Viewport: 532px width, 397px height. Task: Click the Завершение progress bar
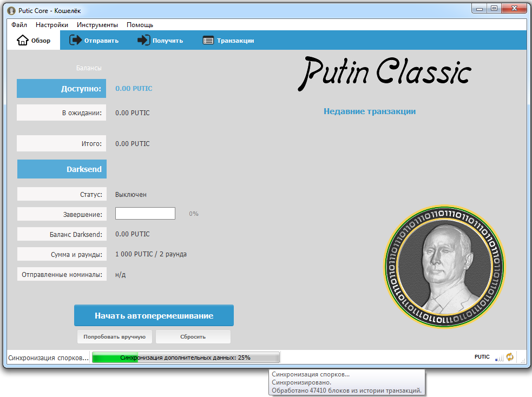click(x=145, y=214)
